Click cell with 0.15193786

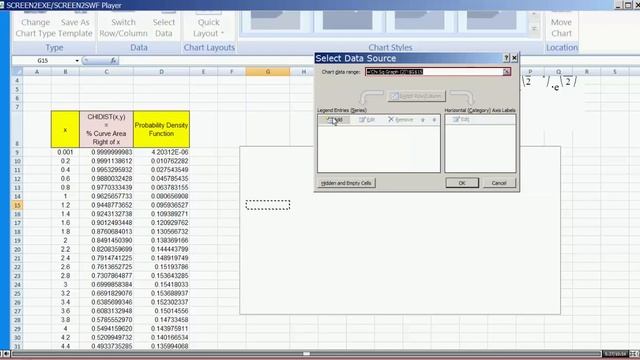pos(161,267)
